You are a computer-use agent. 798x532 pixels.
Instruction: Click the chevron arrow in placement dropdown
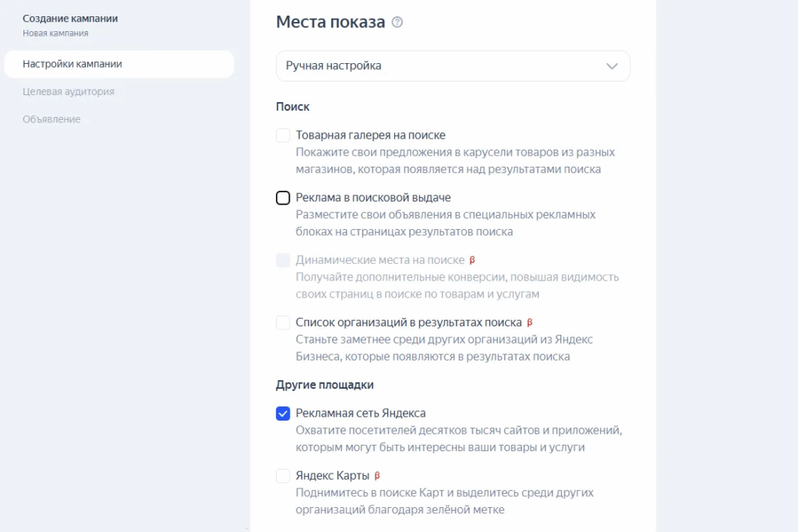pos(612,66)
